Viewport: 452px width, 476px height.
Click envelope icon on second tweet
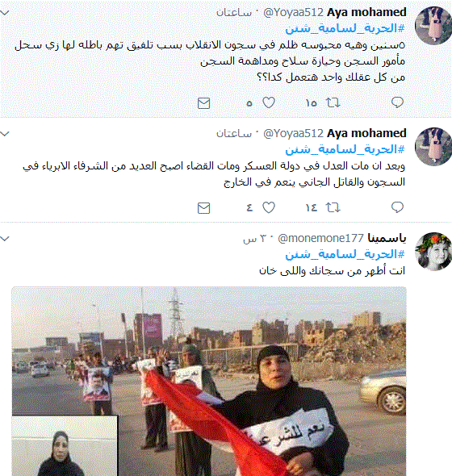click(x=203, y=208)
